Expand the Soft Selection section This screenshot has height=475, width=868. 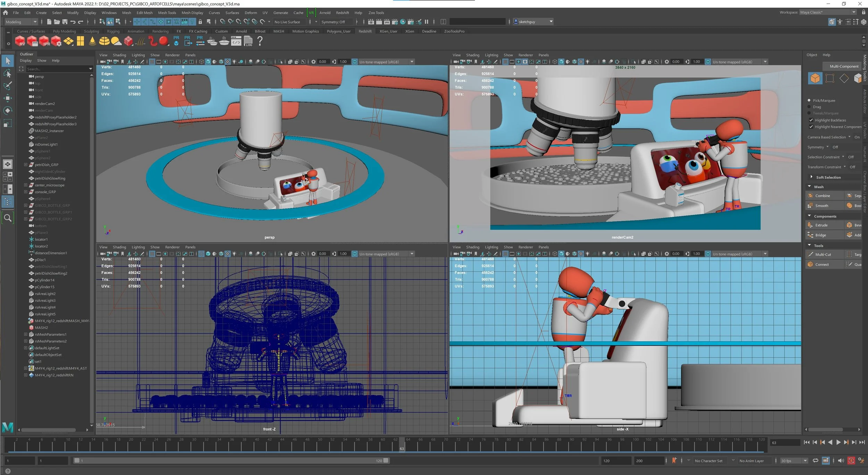(811, 177)
